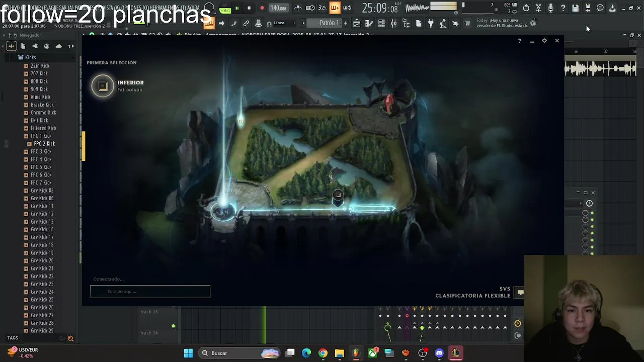Open the shopping cart content library icon
644x362 pixels.
tap(467, 23)
